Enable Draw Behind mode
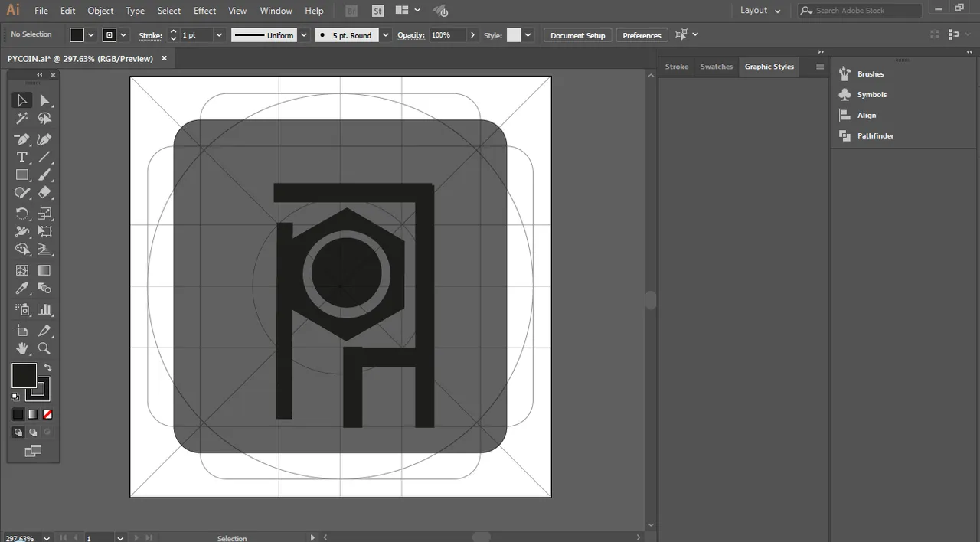Viewport: 980px width, 542px height. (x=33, y=433)
